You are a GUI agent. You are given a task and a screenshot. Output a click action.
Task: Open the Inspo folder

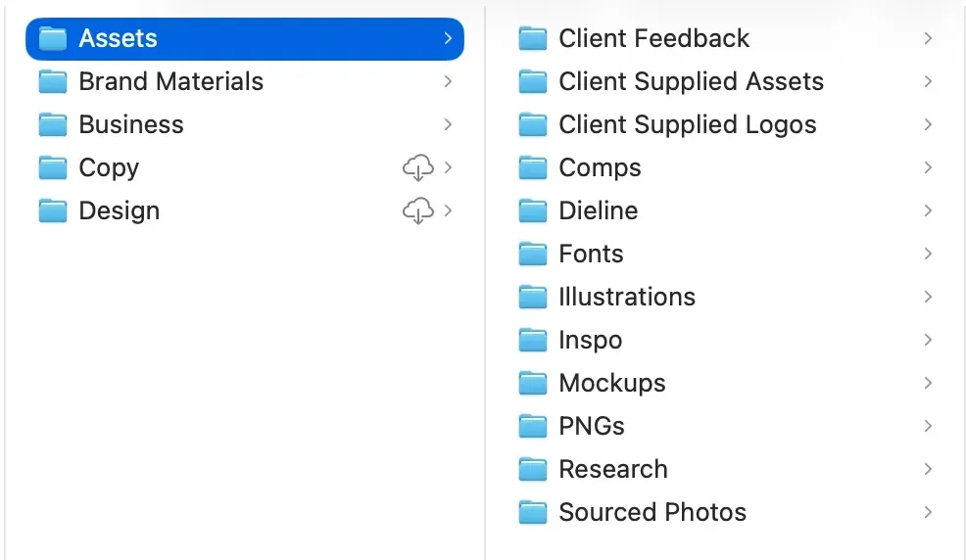pos(725,340)
